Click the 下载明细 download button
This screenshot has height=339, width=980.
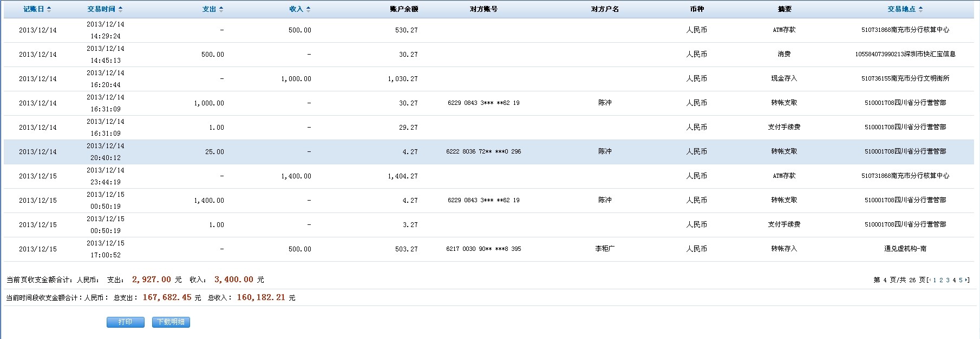coord(171,322)
